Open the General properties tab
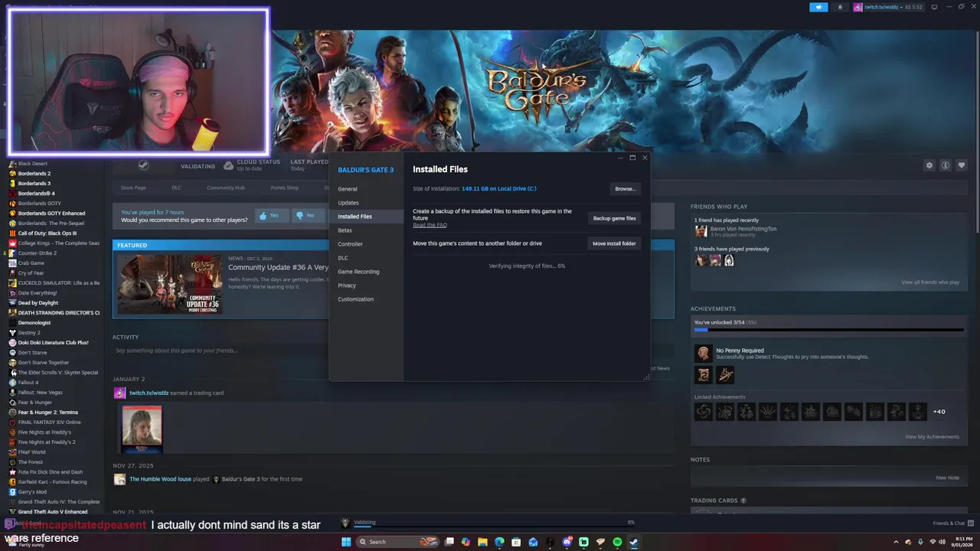Screen dimensions: 980x551 click(348, 189)
